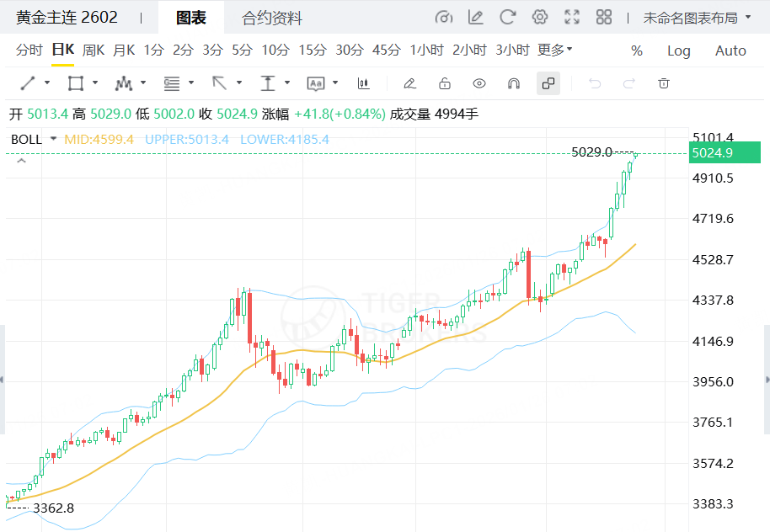Click the eraser pencil drawing-mode icon
Viewport: 770px width, 532px height.
click(409, 83)
